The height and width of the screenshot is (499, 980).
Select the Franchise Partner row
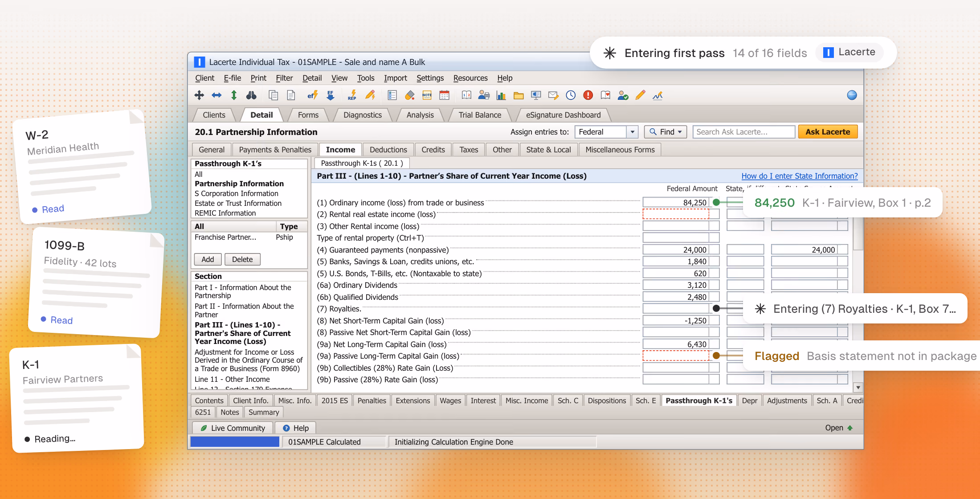(249, 237)
